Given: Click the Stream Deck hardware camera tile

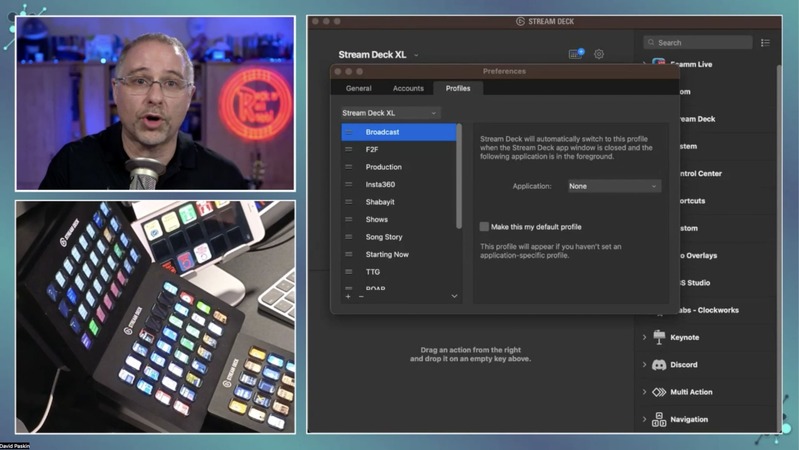Looking at the screenshot, I should pos(155,317).
